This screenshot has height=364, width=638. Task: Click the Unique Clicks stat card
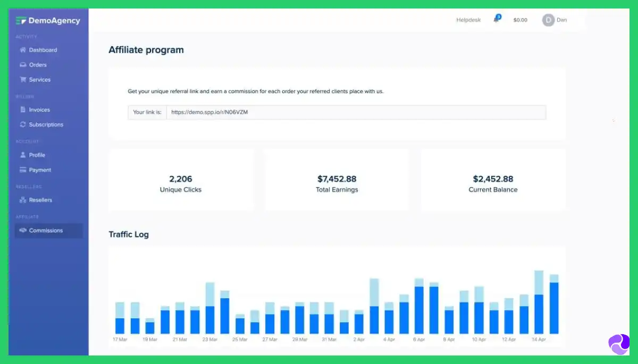click(181, 180)
